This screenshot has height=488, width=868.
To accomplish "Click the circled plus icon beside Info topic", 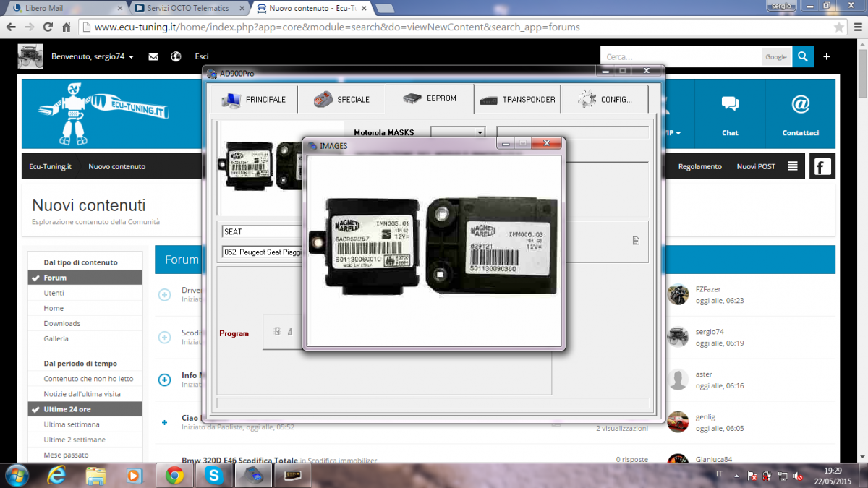I will tap(164, 379).
